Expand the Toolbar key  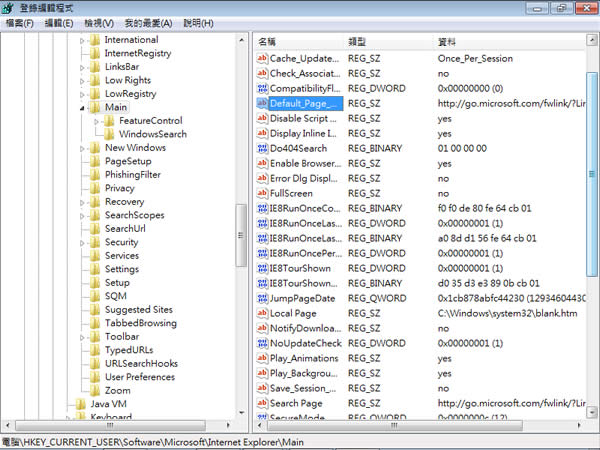click(82, 337)
